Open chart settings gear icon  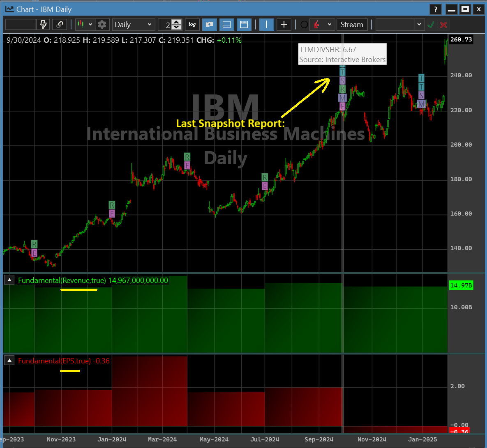tap(102, 25)
